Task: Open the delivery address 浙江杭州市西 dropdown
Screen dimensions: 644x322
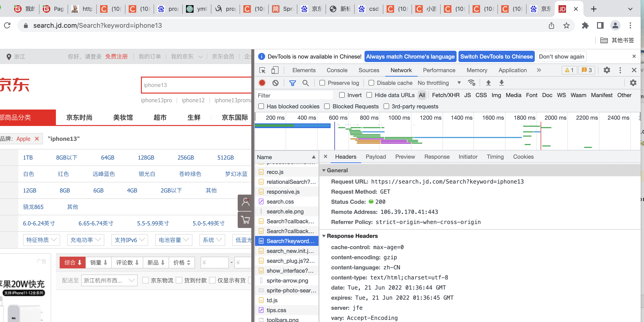Action: click(109, 280)
